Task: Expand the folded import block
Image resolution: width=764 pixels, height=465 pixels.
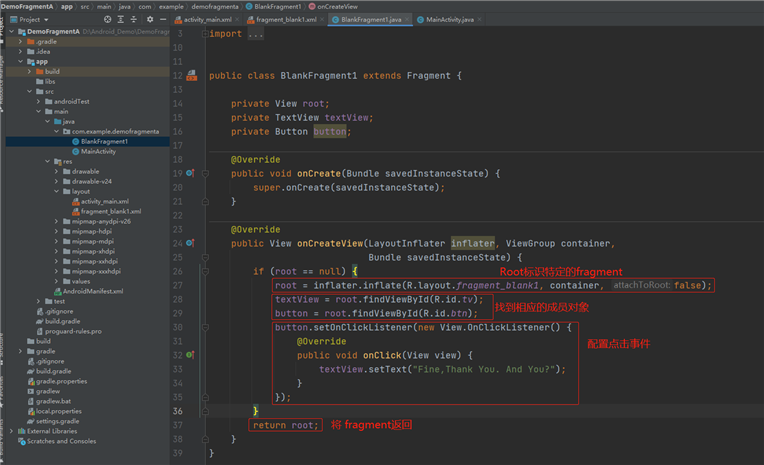Action: point(205,34)
